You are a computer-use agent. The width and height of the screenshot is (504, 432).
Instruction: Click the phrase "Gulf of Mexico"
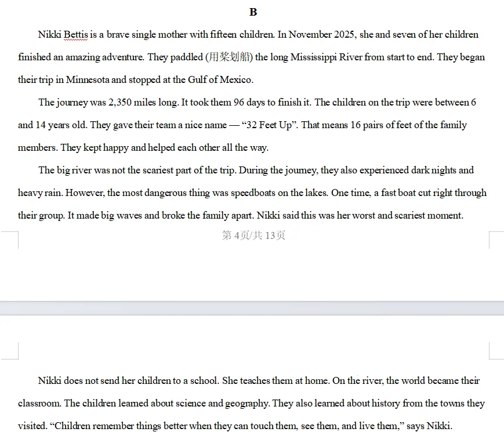pos(220,79)
